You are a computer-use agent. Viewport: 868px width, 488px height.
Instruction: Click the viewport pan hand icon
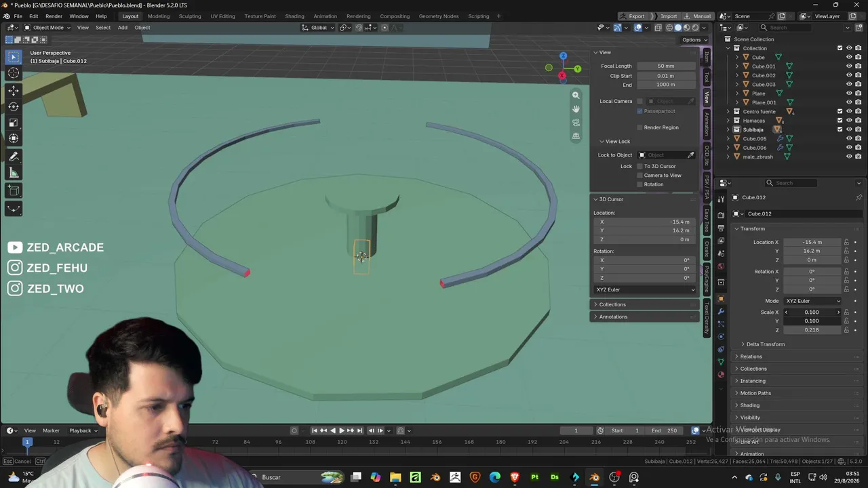click(576, 109)
